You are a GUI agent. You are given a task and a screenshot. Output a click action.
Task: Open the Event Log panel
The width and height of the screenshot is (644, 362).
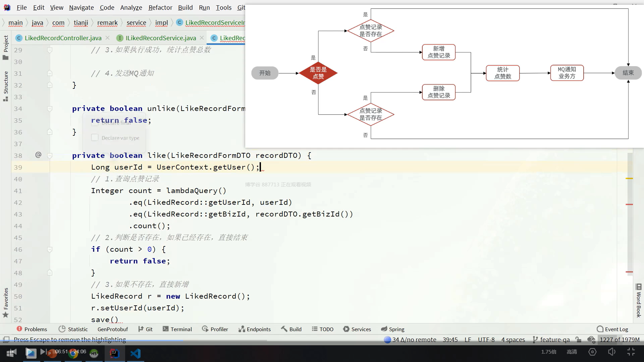[612, 329]
